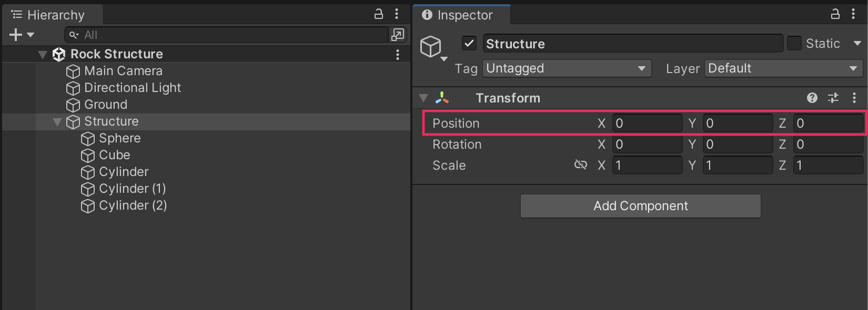Click the Add Component button

[x=640, y=206]
